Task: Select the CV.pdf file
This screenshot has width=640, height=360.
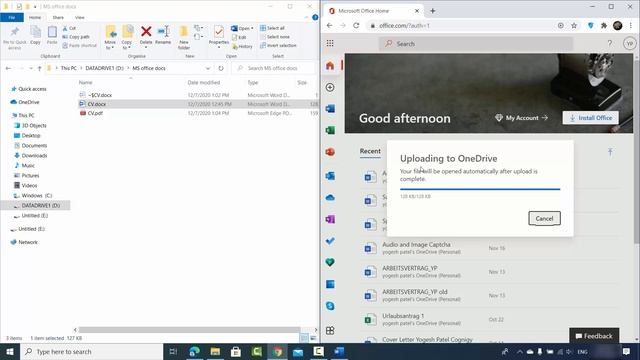Action: click(x=95, y=113)
